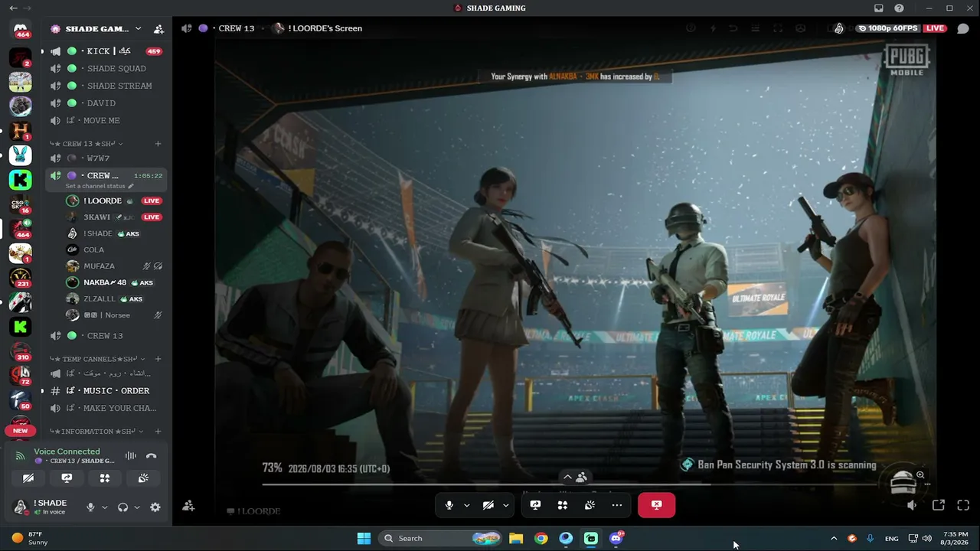Open Chrome from the Windows taskbar

(x=541, y=539)
